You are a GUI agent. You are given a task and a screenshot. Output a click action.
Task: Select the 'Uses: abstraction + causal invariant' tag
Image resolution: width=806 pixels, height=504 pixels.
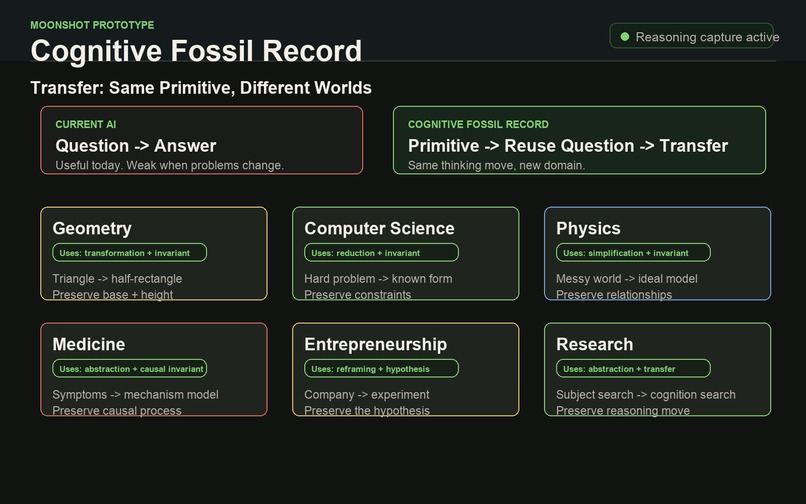coord(130,368)
